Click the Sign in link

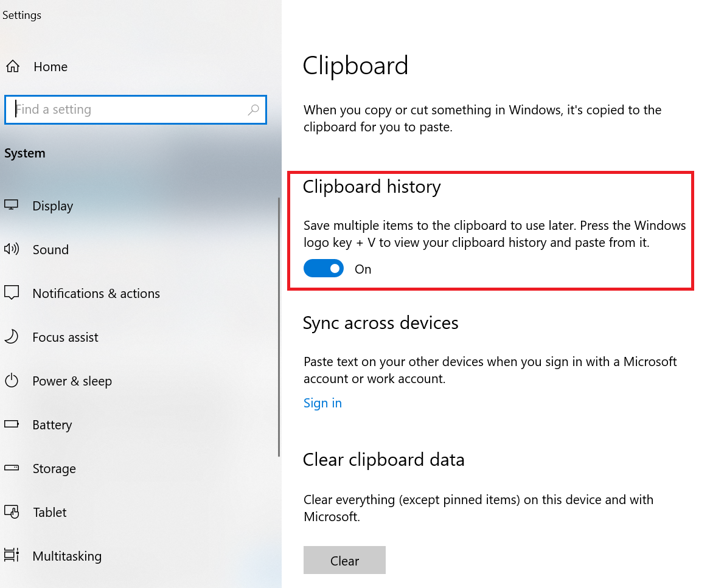click(x=322, y=403)
